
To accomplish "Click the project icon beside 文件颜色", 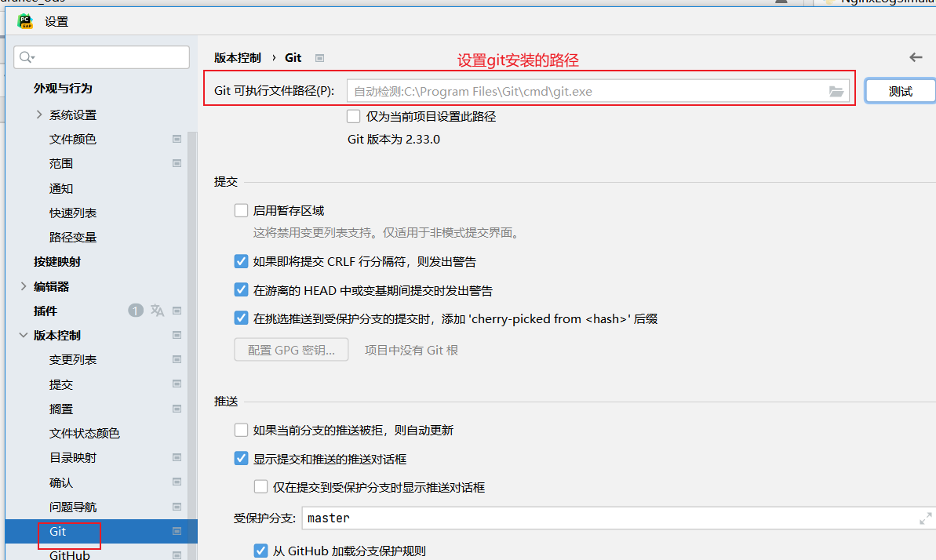I will pos(177,139).
